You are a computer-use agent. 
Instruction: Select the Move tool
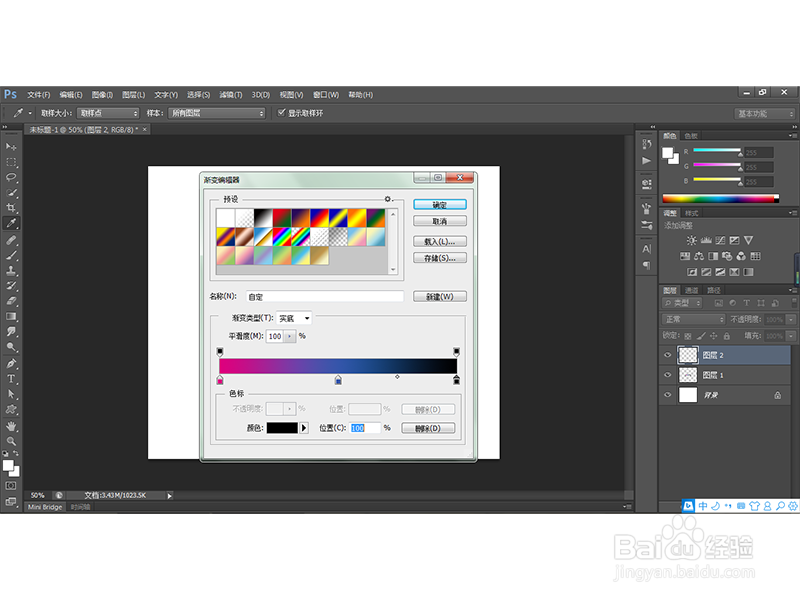(x=11, y=147)
